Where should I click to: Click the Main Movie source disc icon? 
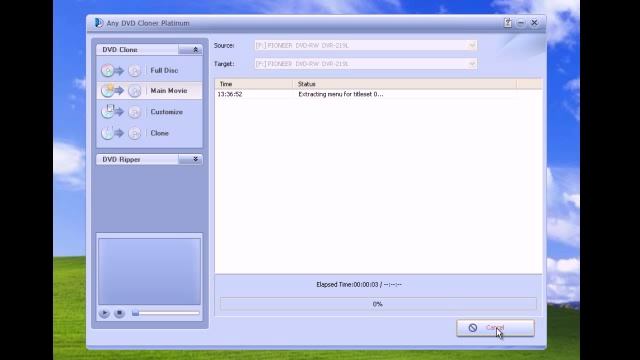coord(107,91)
